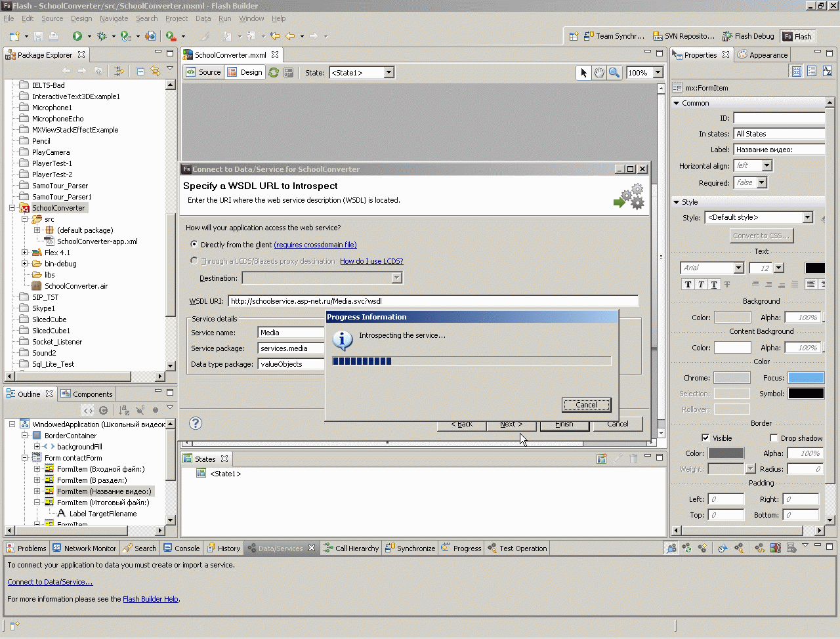The width and height of the screenshot is (840, 639).
Task: Click the Bold text style button
Action: 688,284
